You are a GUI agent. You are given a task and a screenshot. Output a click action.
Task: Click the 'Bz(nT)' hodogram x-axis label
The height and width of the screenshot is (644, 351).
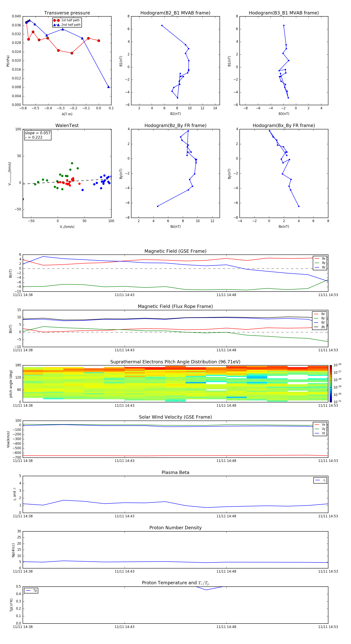(175, 227)
